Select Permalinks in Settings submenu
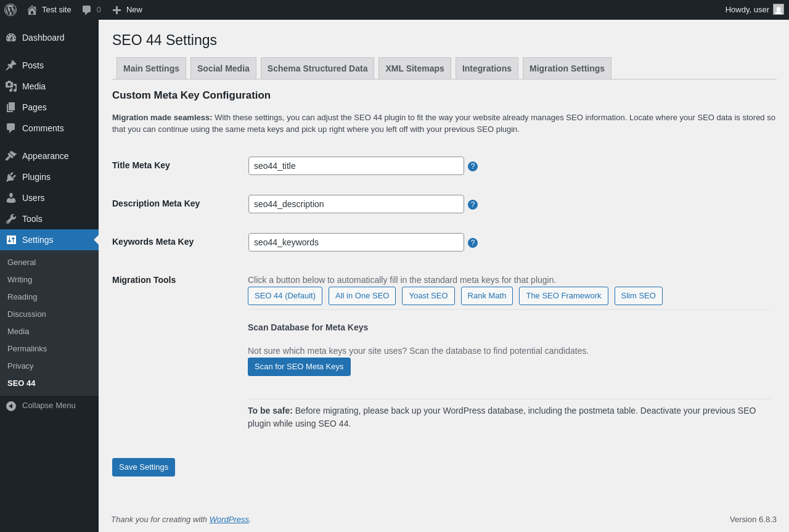 (27, 349)
